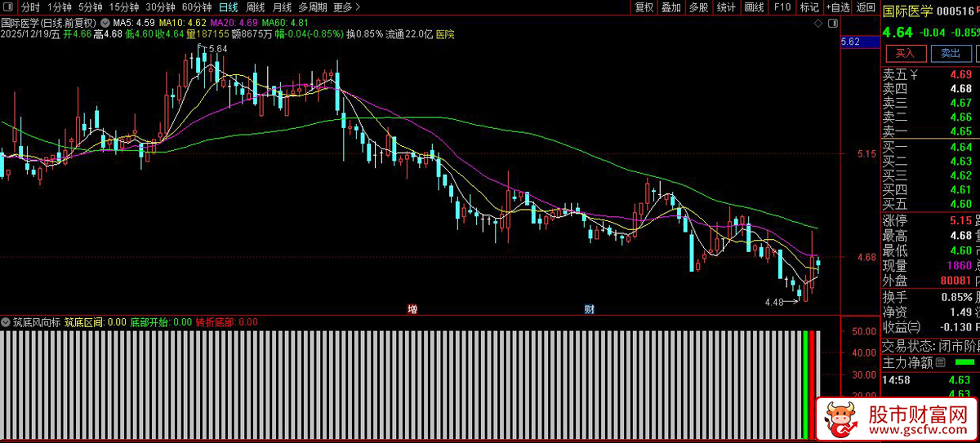Click the 叠加 overlay button
Viewport: 980px width, 443px height.
click(x=671, y=7)
